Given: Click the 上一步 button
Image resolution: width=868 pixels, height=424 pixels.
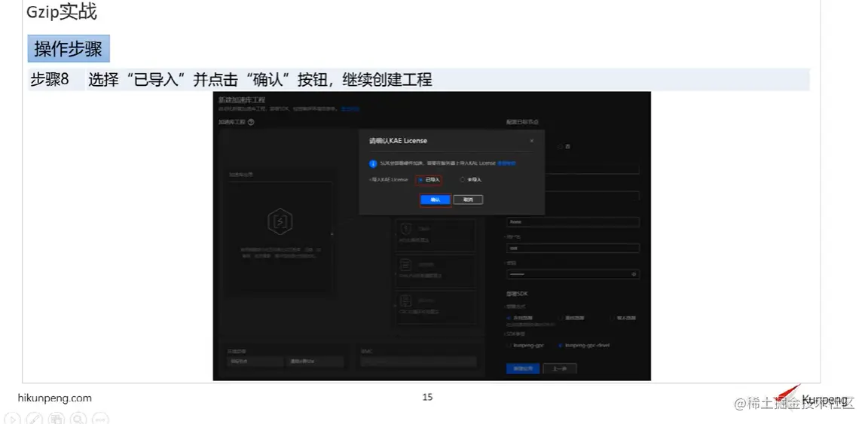Looking at the screenshot, I should [x=560, y=369].
